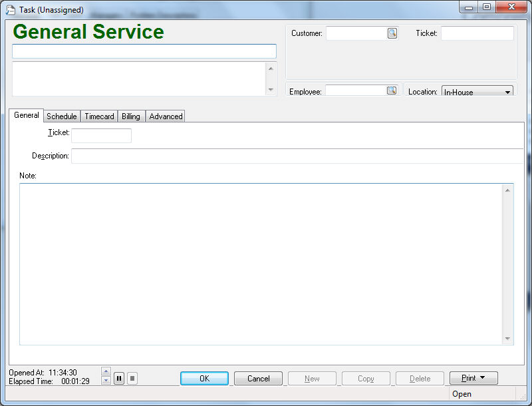Click the elapsed time up arrow
This screenshot has width=532, height=406.
point(105,373)
